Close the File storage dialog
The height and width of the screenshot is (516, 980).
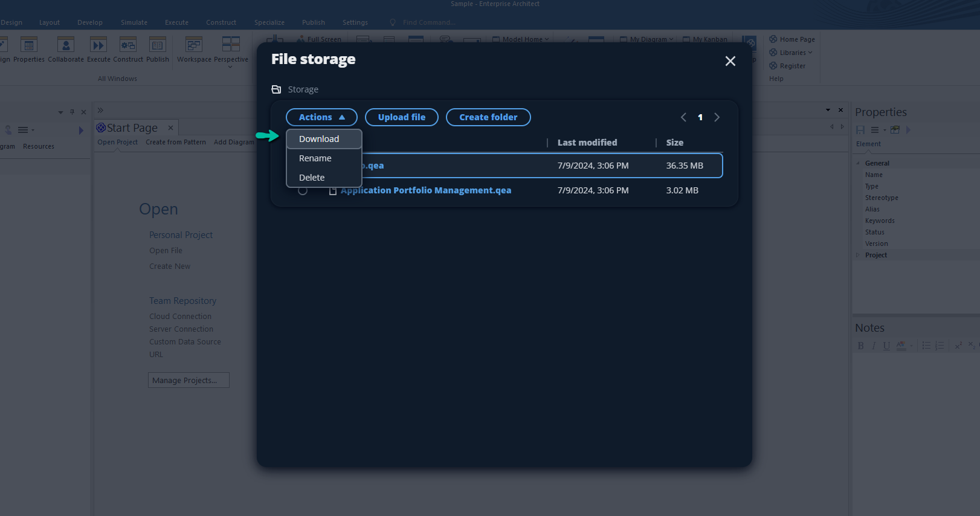tap(730, 61)
